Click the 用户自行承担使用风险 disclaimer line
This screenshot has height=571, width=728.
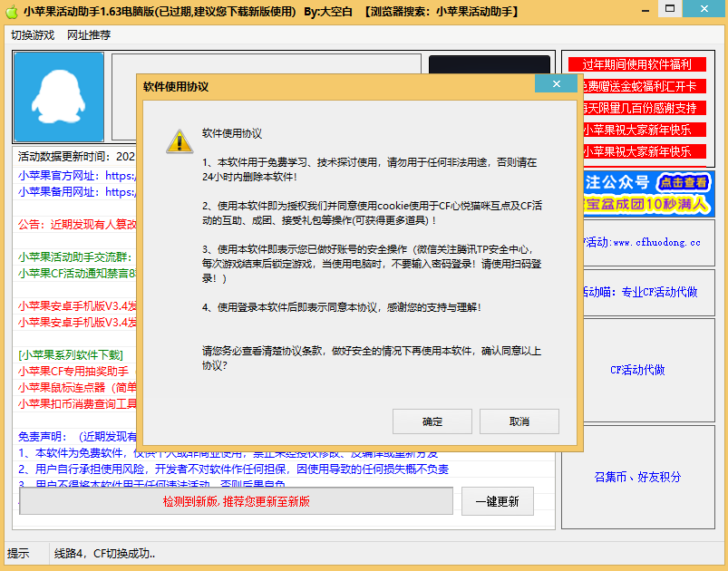click(233, 469)
